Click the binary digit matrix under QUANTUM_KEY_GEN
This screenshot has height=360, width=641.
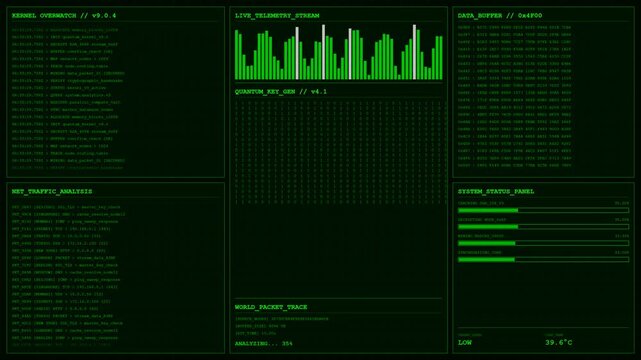340,152
